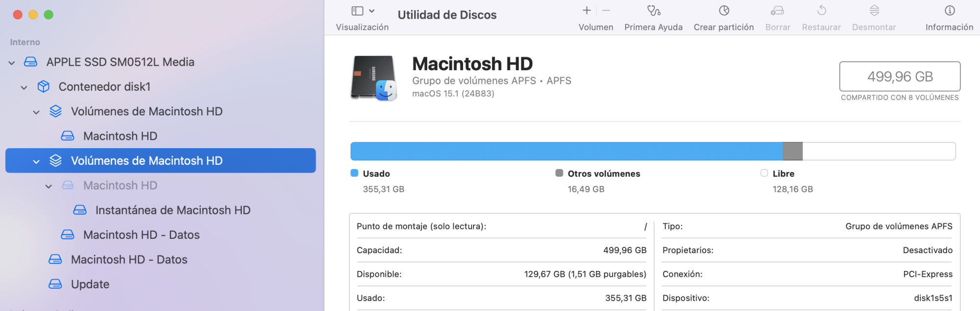
Task: Click the 499,96 GB capacity box
Action: point(900,77)
